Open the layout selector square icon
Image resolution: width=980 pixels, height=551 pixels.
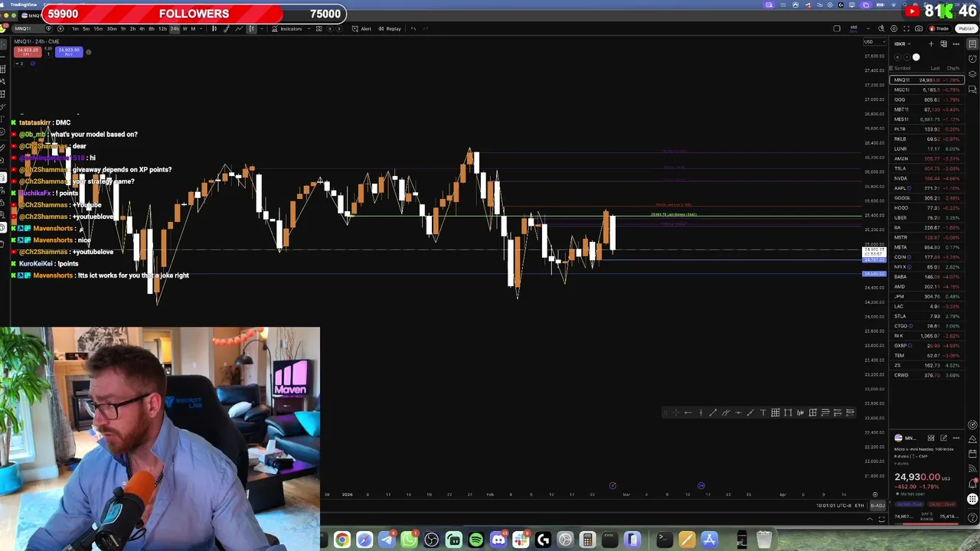(837, 28)
